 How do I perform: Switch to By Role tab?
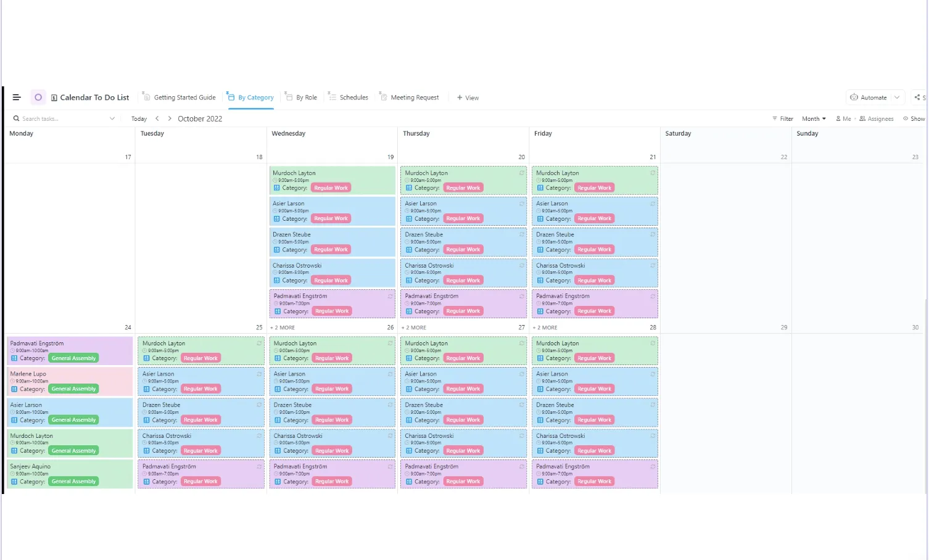(301, 97)
